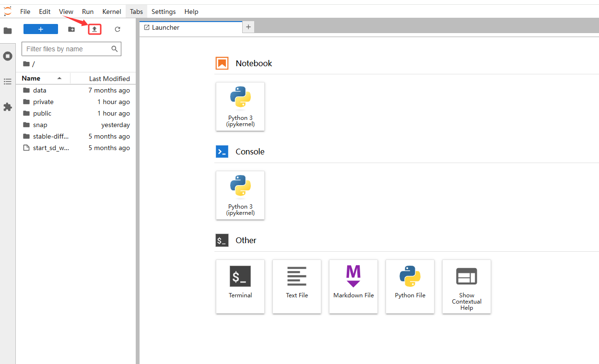This screenshot has width=599, height=364.
Task: Create a new Markdown File
Action: click(353, 286)
